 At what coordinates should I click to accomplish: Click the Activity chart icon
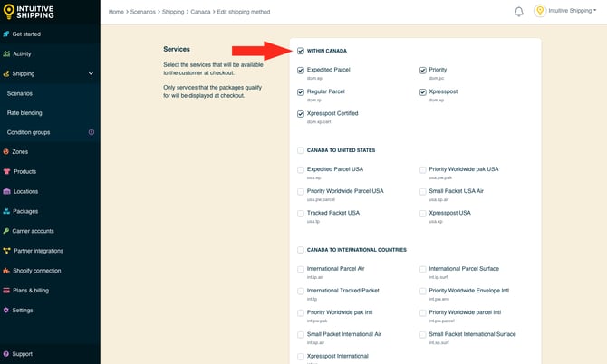point(6,53)
